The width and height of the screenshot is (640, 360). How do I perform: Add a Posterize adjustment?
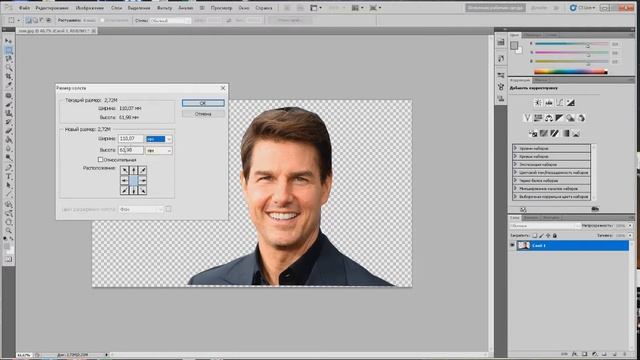tap(544, 133)
